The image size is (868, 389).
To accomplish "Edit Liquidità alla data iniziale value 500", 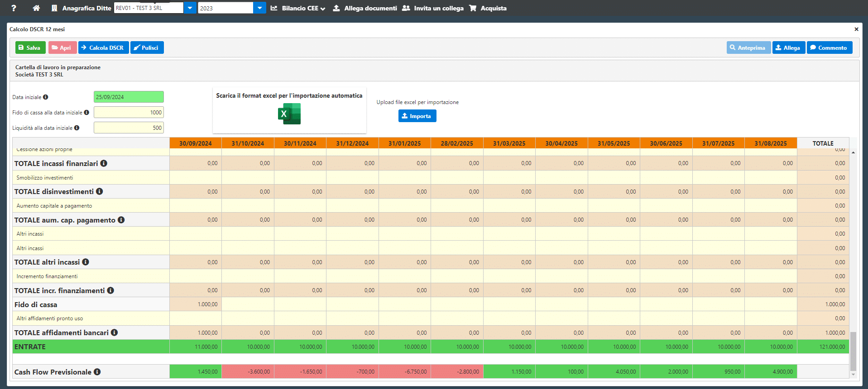I will point(129,128).
